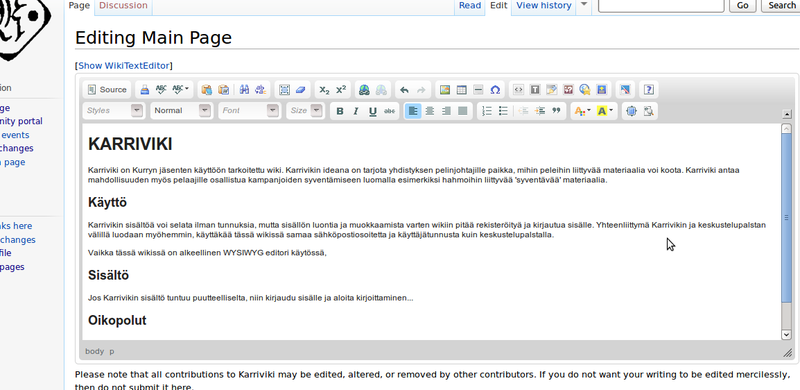Screen dimensions: 800x390
Task: Click the editor resize handle in corner
Action: tap(787, 353)
